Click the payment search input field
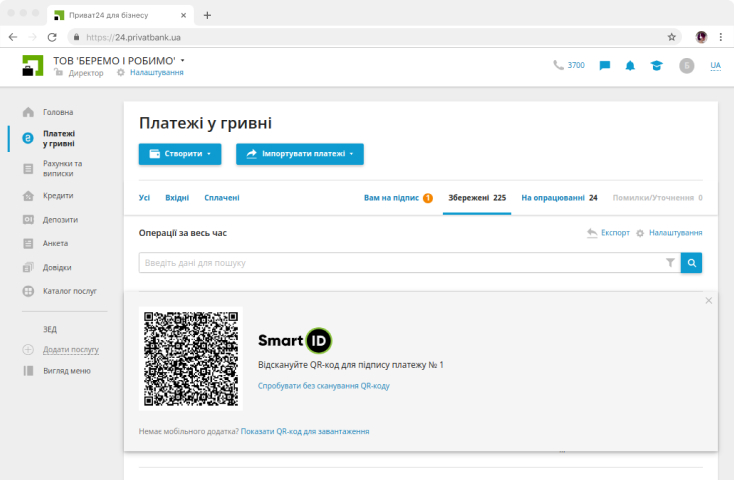The image size is (734, 480). (400, 263)
